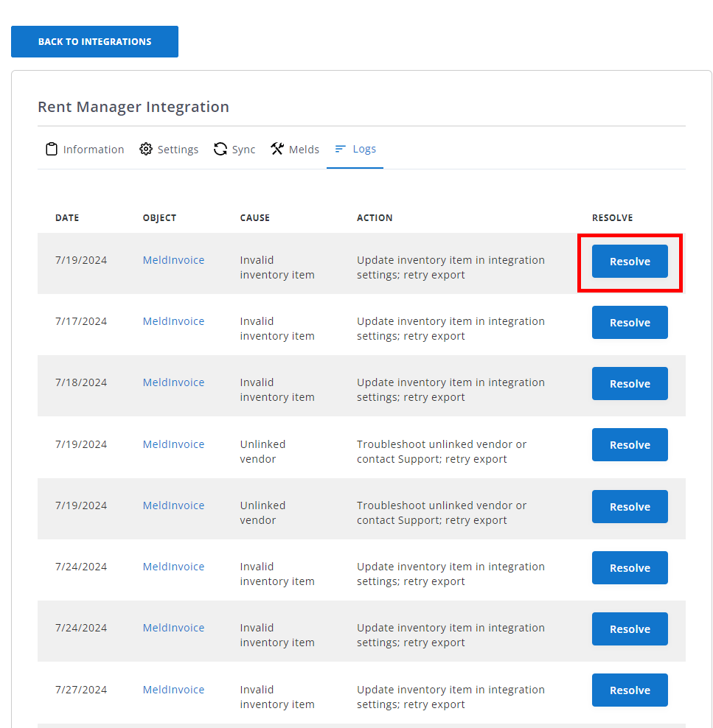This screenshot has height=728, width=713.
Task: Resolve the 7/17/2024 log entry
Action: point(630,323)
